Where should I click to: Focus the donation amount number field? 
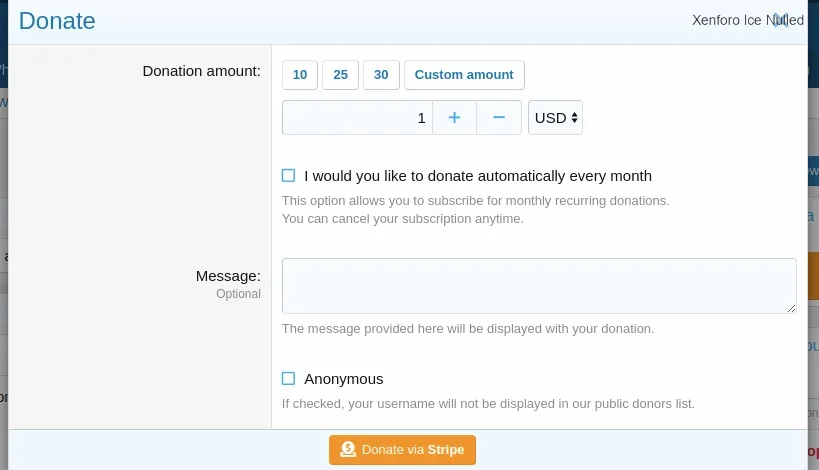357,118
